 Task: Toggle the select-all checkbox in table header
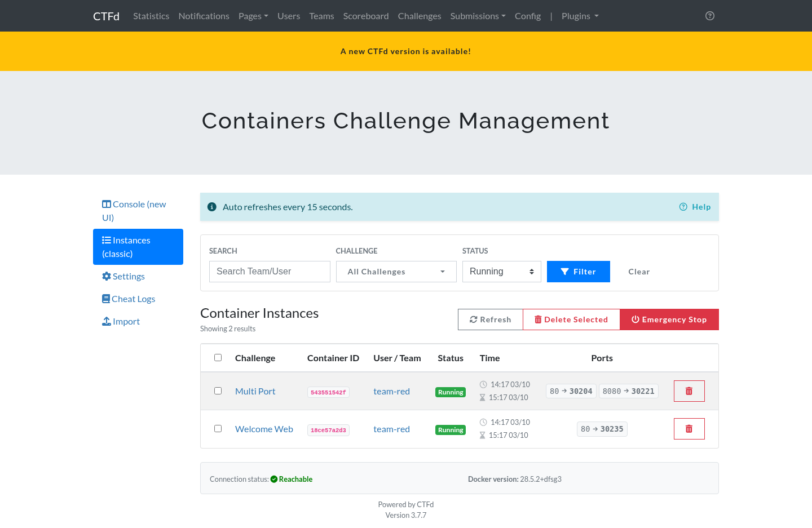click(218, 358)
